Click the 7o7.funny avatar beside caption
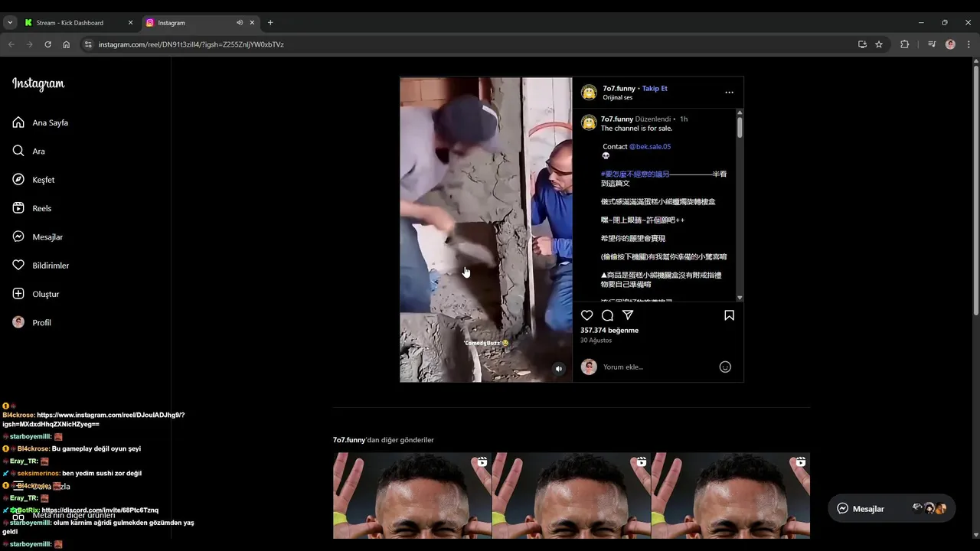This screenshot has height=551, width=980. point(589,122)
